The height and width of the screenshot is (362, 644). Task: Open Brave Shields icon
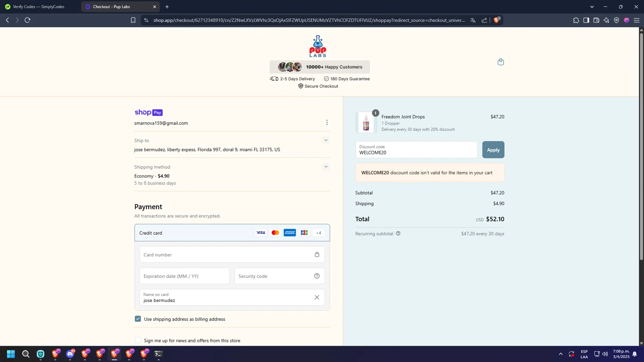point(497,20)
